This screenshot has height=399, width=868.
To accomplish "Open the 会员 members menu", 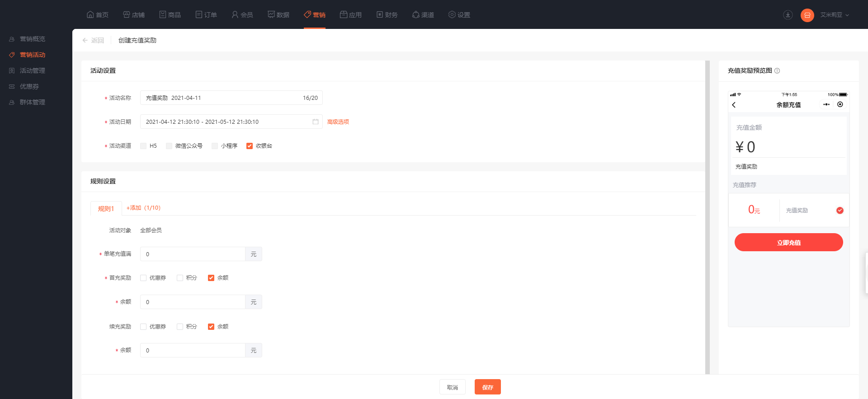I will [242, 14].
